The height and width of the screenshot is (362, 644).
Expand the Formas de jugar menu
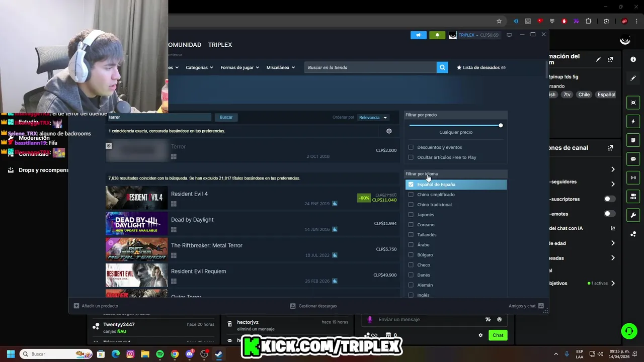tap(239, 67)
